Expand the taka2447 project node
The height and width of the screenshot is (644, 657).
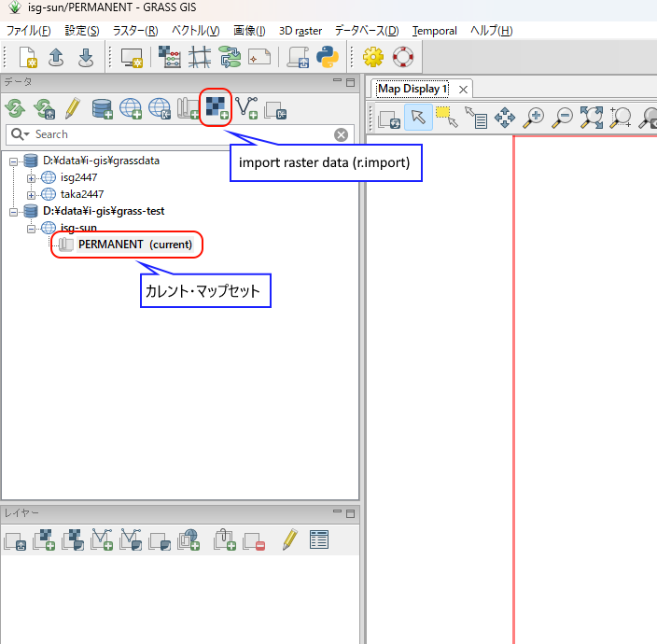(31, 195)
